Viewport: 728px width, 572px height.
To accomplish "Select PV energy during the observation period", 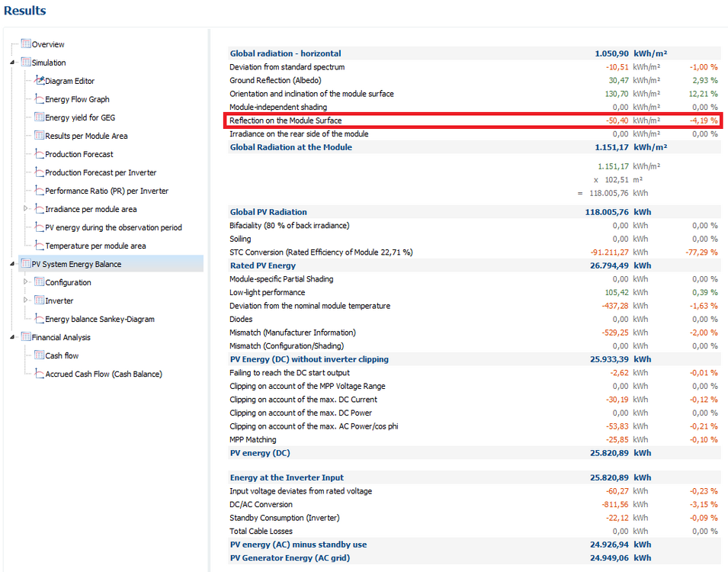I will 114,227.
